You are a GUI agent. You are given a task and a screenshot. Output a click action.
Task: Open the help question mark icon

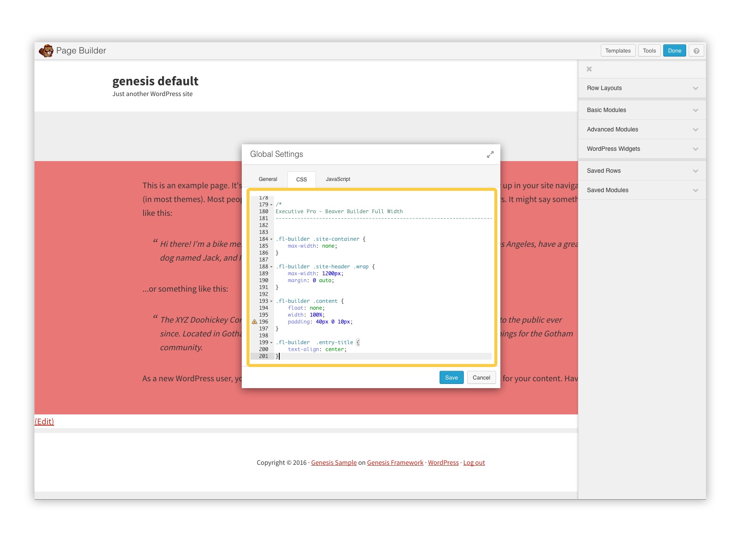click(696, 51)
